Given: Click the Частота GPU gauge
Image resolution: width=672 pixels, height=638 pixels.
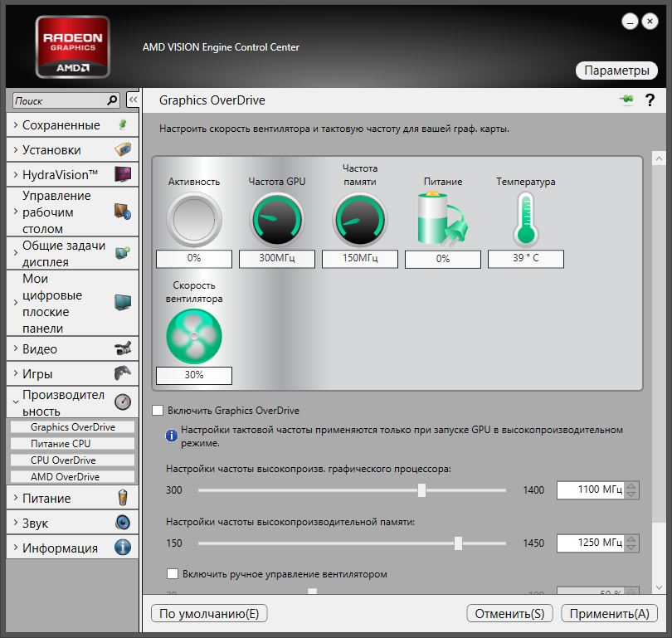Looking at the screenshot, I should [x=277, y=219].
